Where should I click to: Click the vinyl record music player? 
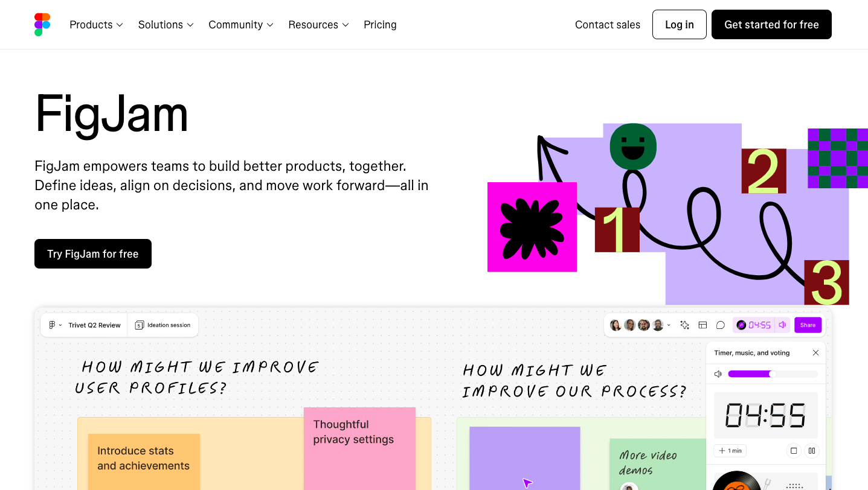tap(736, 482)
